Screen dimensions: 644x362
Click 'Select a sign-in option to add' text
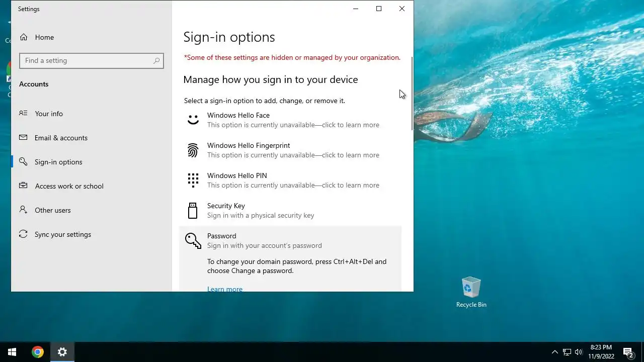265,101
